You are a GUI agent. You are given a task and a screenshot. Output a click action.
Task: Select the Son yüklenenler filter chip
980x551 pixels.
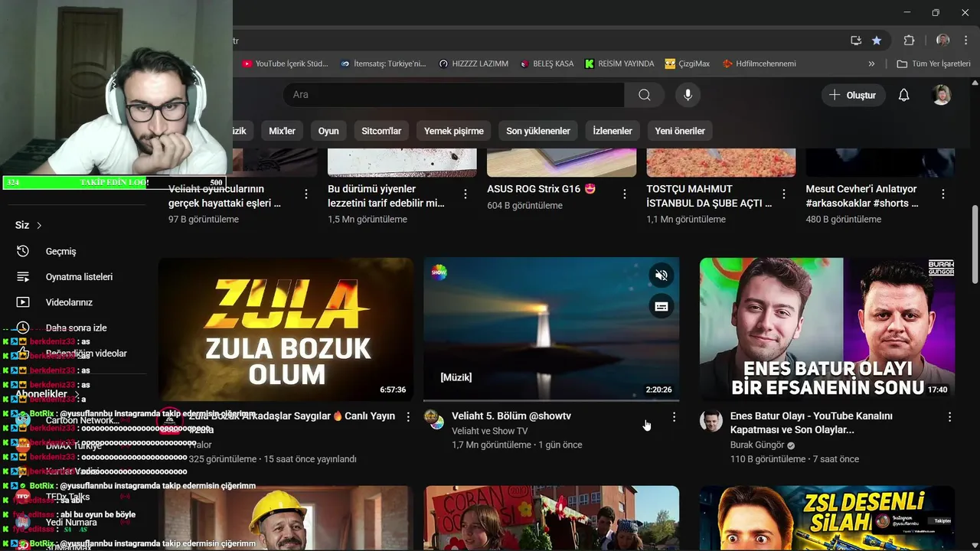pos(538,131)
